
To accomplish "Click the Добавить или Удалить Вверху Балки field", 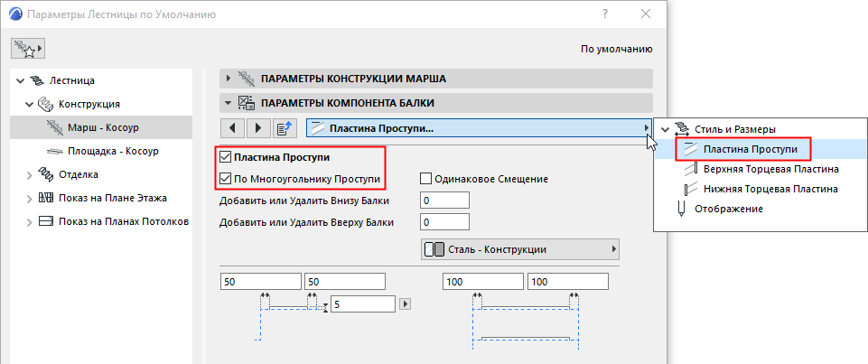I will (445, 222).
